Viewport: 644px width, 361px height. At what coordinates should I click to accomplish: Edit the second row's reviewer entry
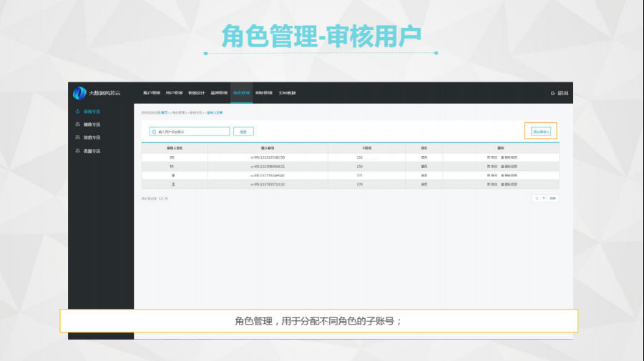click(x=492, y=166)
